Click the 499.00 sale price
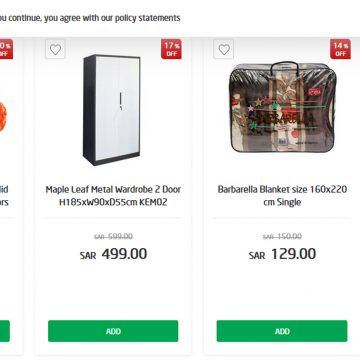Screen dimensions: 360x360 pyautogui.click(x=124, y=254)
